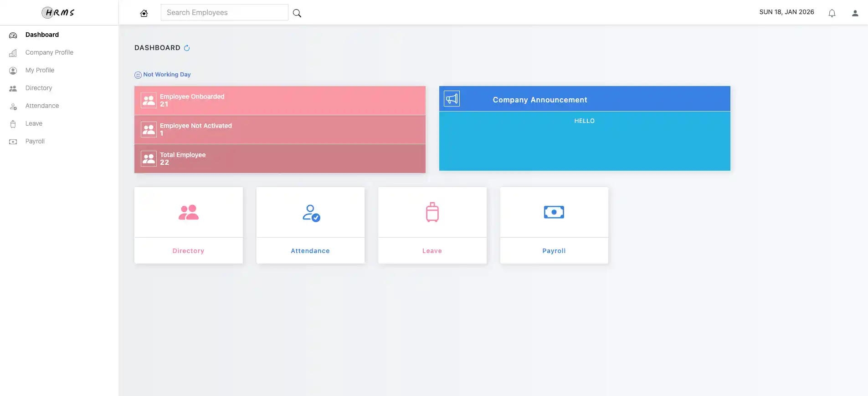Click the smiley icon beside Not Working Day
The image size is (868, 396).
pos(138,75)
